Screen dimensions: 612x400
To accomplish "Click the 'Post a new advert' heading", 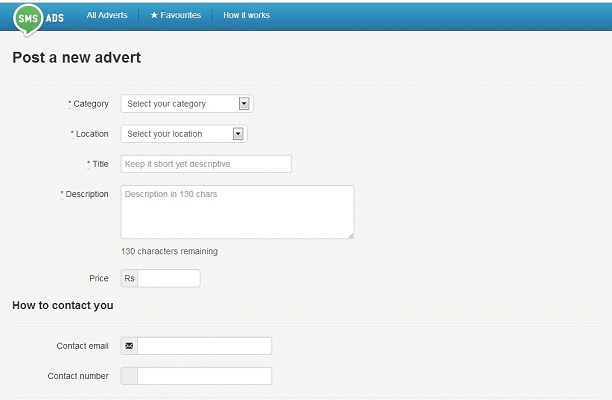I will coord(76,57).
